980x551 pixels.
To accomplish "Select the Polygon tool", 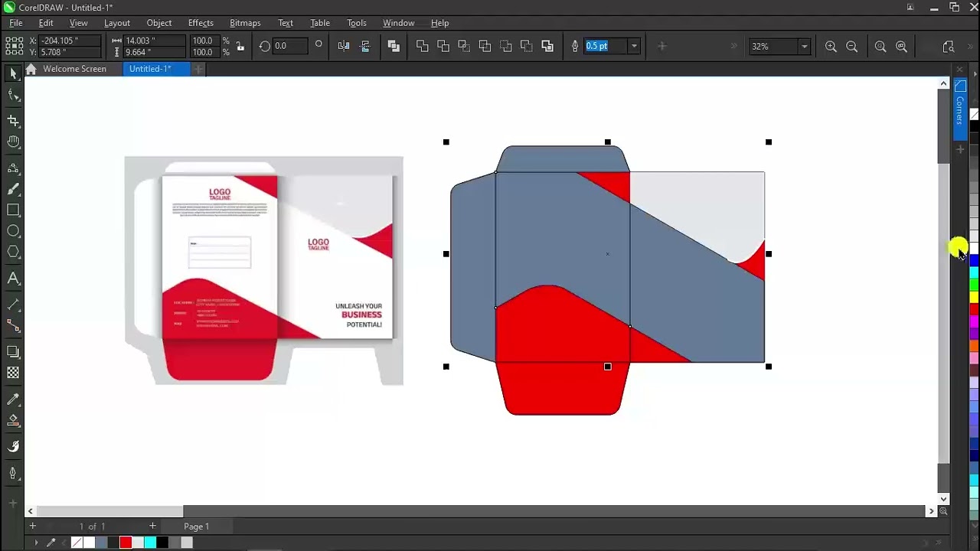I will (x=13, y=252).
